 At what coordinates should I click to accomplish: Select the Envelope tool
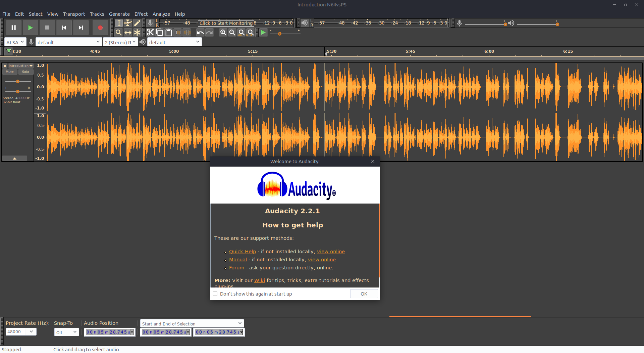point(128,23)
